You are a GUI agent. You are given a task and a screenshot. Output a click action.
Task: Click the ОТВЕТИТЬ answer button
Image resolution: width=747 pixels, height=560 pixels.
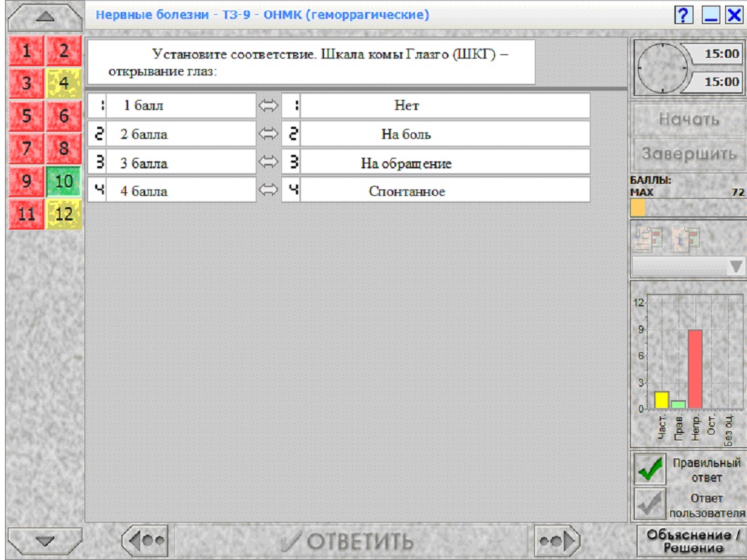coord(351,541)
